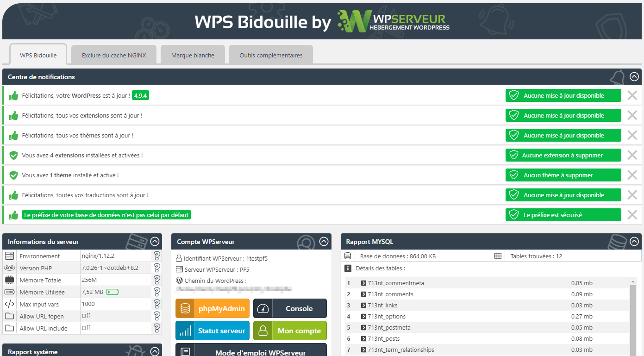
Task: Click help icon for Allow URL include row
Action: click(x=157, y=328)
